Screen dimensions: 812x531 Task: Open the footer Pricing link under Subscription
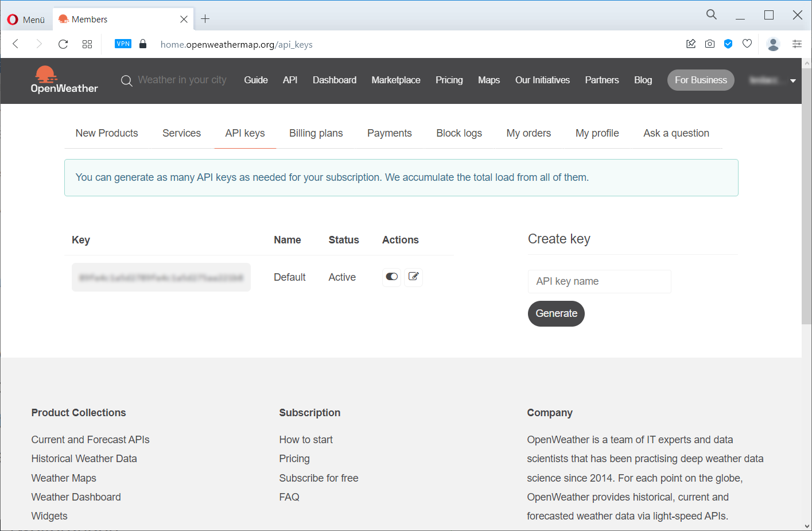pos(294,459)
